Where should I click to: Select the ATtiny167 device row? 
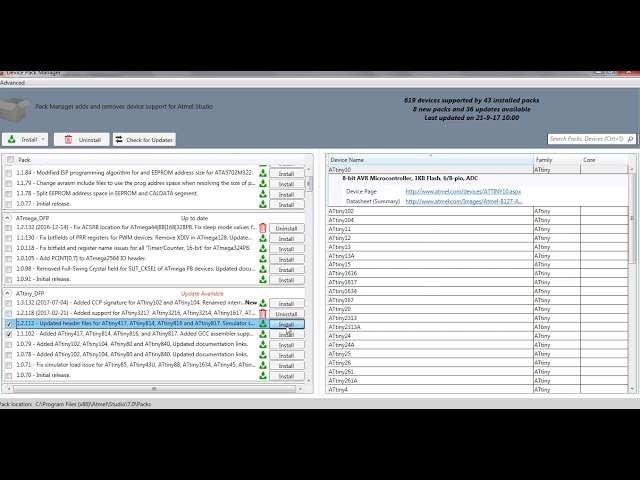(478, 300)
